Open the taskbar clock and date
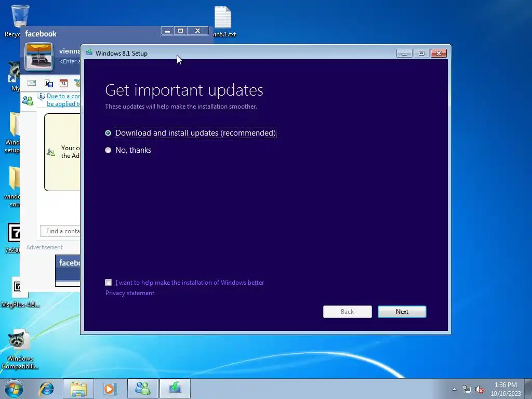The width and height of the screenshot is (532, 399). click(x=505, y=389)
